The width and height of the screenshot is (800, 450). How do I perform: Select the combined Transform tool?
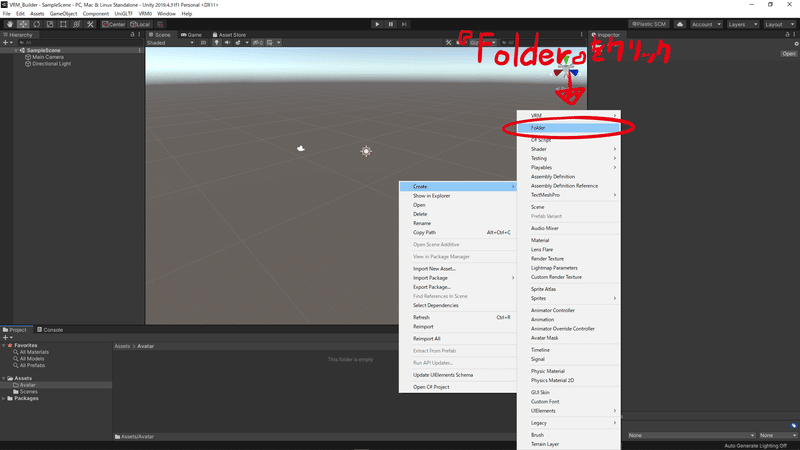pos(77,24)
